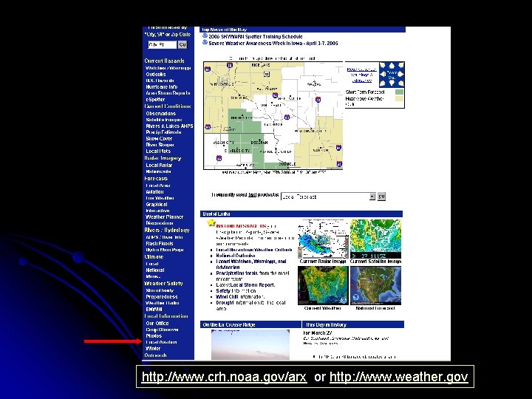532x399 pixels.
Task: Open Hurricane Info sidebar link
Action: coord(162,87)
